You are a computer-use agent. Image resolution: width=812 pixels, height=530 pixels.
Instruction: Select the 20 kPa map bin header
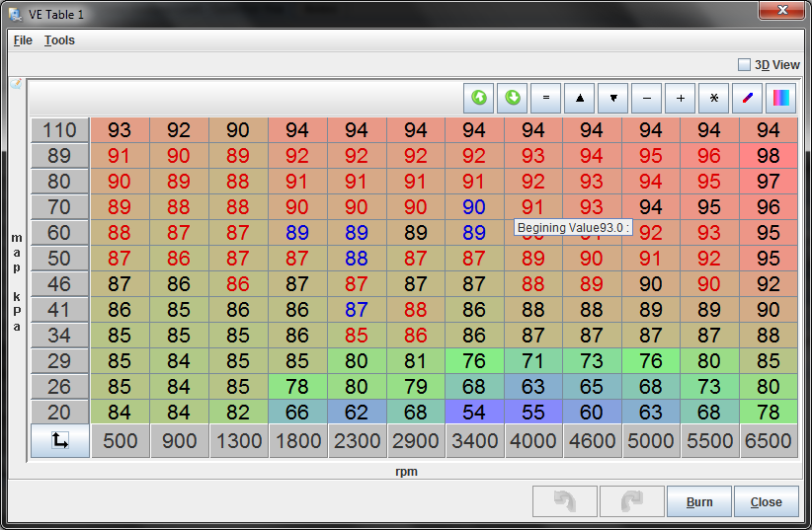[59, 413]
